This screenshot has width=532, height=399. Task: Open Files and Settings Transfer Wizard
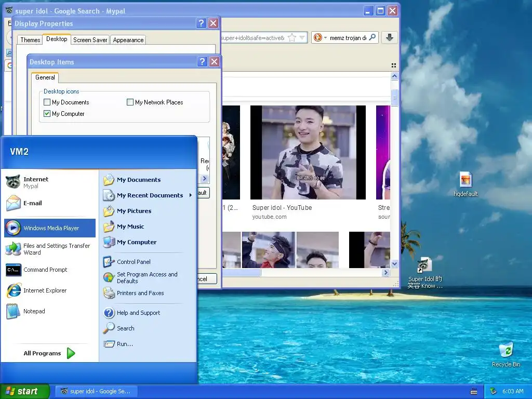tap(50, 249)
